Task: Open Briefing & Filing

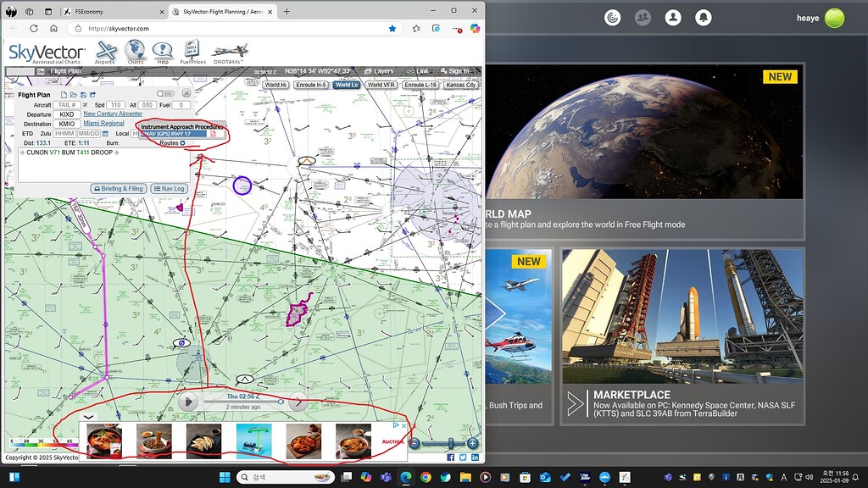Action: tap(117, 188)
